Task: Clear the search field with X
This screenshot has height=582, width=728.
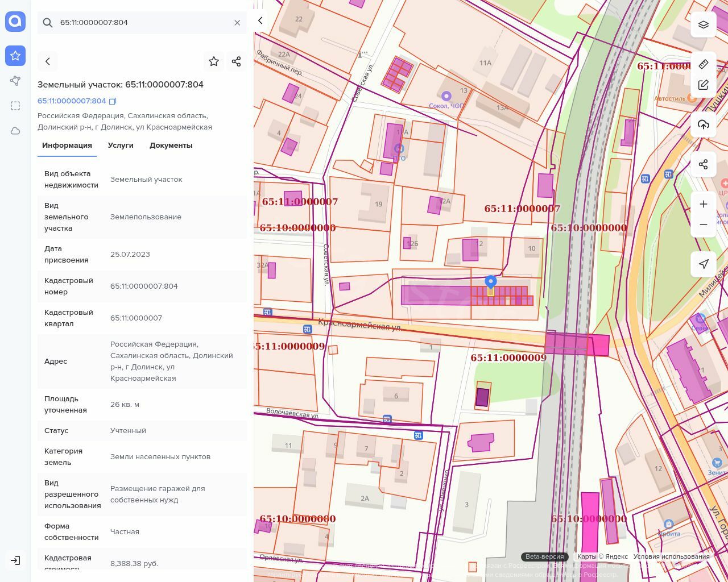Action: tap(237, 23)
